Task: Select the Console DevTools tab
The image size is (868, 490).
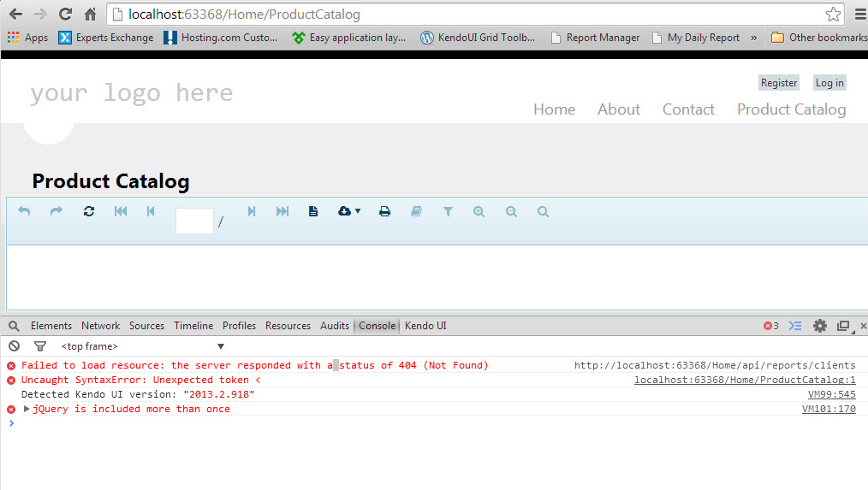Action: pyautogui.click(x=377, y=326)
